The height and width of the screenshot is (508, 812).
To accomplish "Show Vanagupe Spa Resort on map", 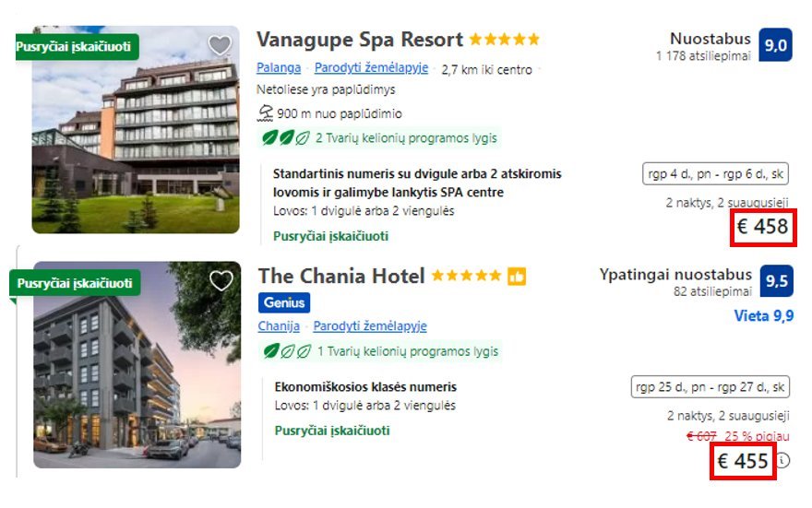I will coord(371,68).
